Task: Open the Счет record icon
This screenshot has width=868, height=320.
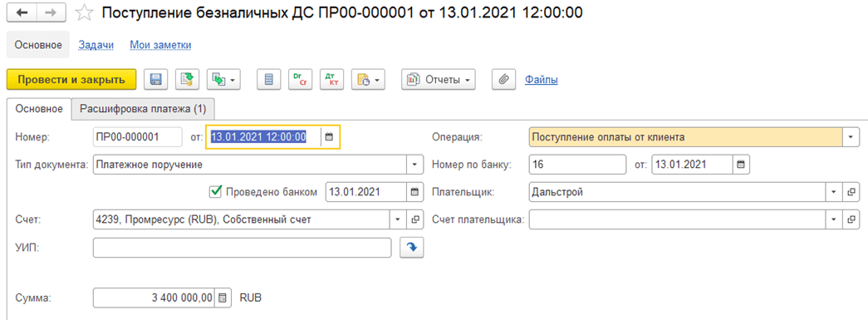Action: click(x=414, y=219)
